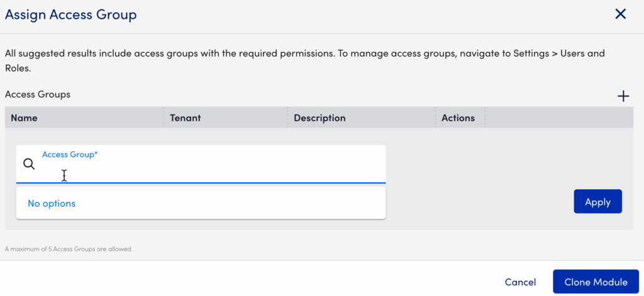Click the blank header cell right of Actions

pos(558,118)
